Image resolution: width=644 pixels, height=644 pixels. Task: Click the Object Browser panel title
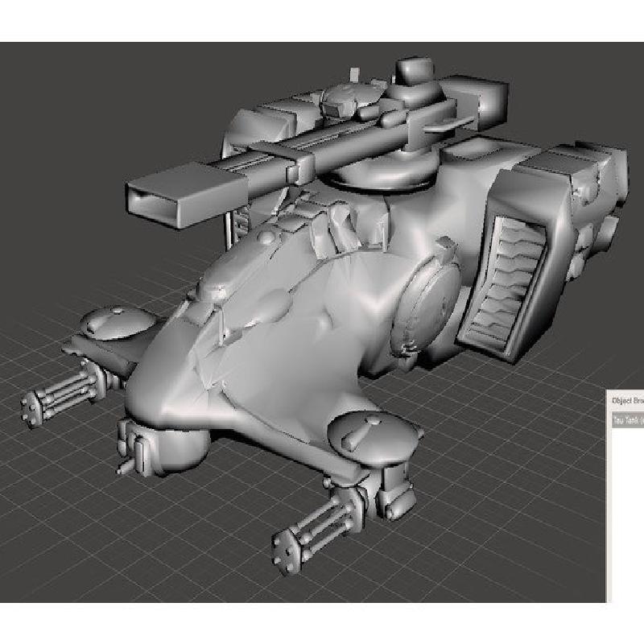(x=628, y=400)
